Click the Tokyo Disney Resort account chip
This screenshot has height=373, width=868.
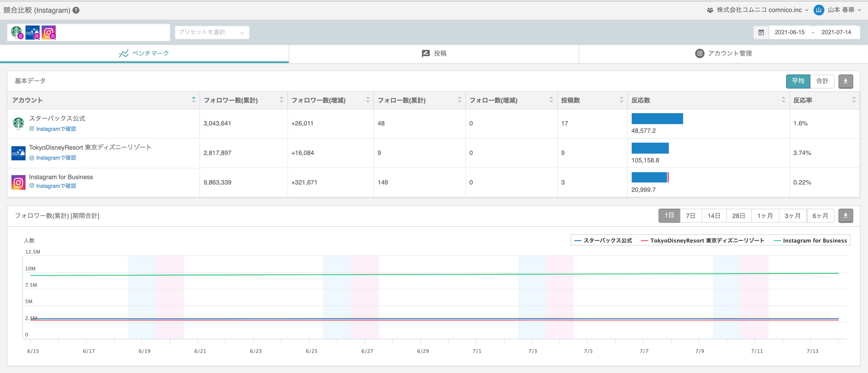[33, 32]
